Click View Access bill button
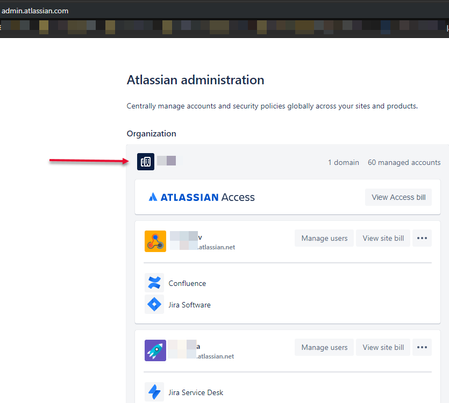The image size is (449, 403). click(398, 197)
